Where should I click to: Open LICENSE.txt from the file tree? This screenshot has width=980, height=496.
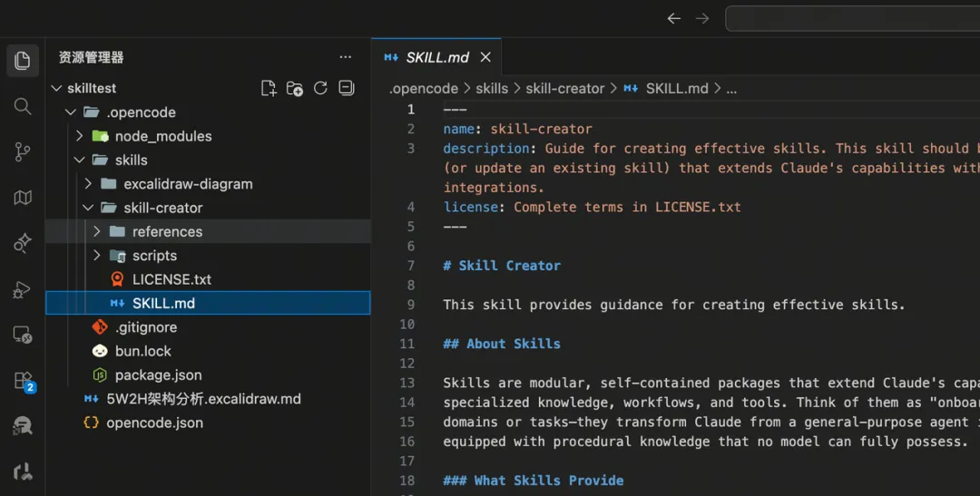click(x=171, y=279)
